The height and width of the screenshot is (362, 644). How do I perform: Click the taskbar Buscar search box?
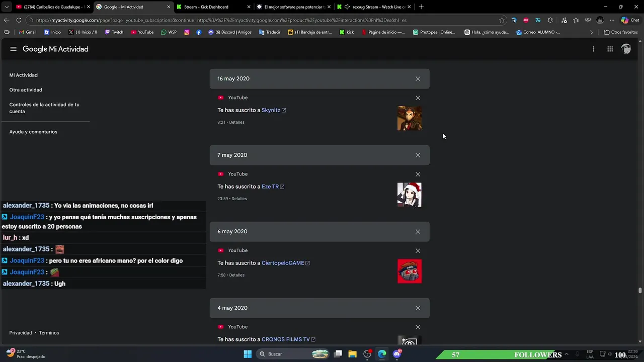click(x=294, y=354)
